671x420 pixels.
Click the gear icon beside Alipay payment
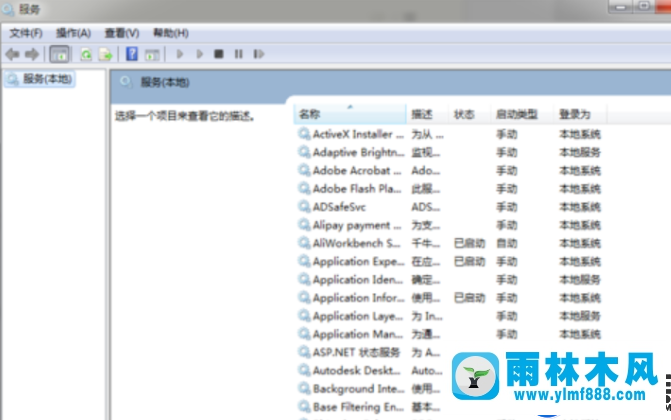(304, 225)
